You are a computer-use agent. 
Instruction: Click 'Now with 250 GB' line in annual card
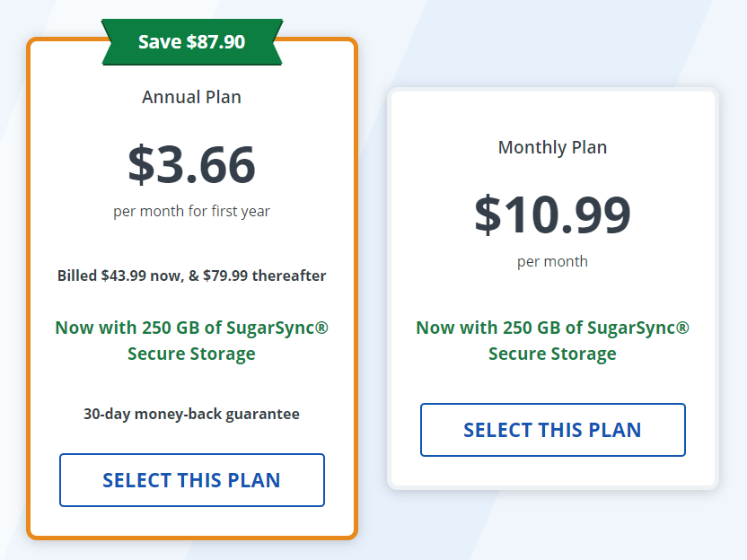pos(191,328)
